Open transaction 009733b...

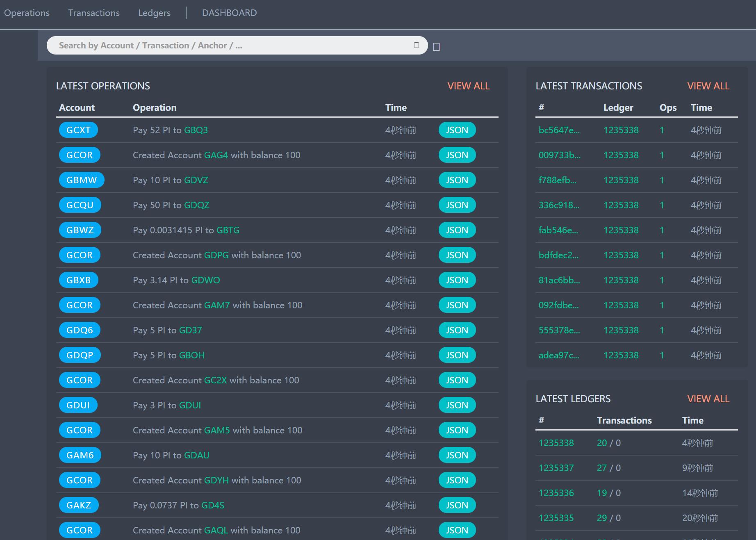(560, 155)
